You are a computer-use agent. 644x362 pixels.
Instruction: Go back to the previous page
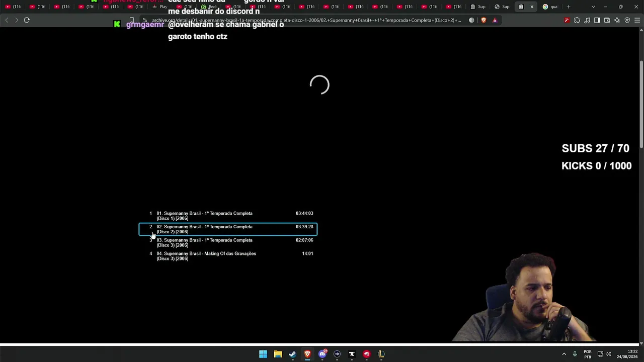tap(7, 20)
